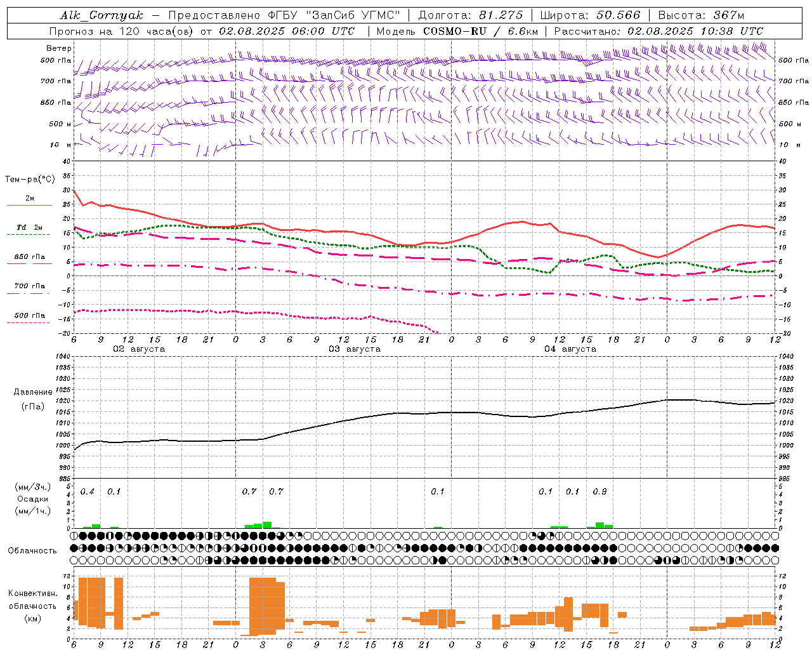Screen dimensions: 812x650
Task: Click the 04 августа date label
Action: click(570, 349)
